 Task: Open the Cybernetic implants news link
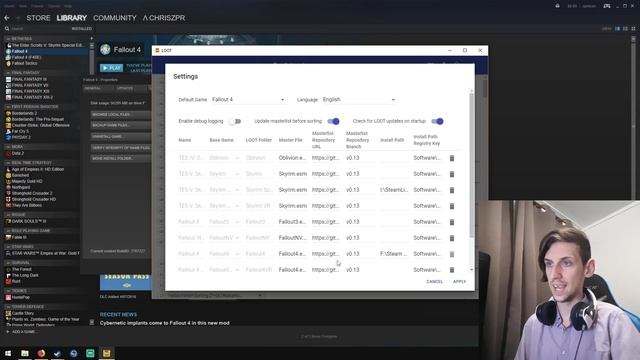164,323
